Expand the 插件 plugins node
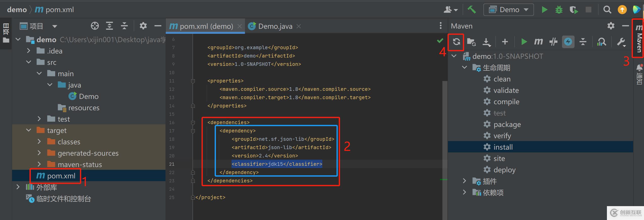 point(464,181)
